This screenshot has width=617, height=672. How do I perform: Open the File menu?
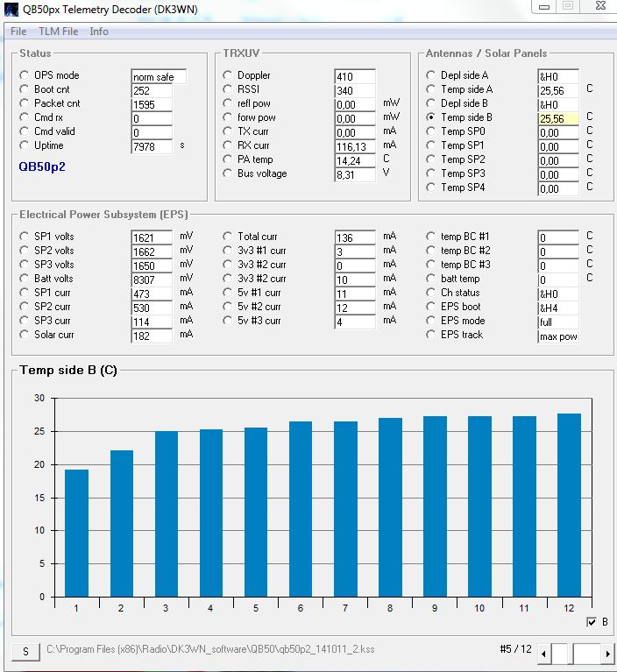click(x=18, y=32)
